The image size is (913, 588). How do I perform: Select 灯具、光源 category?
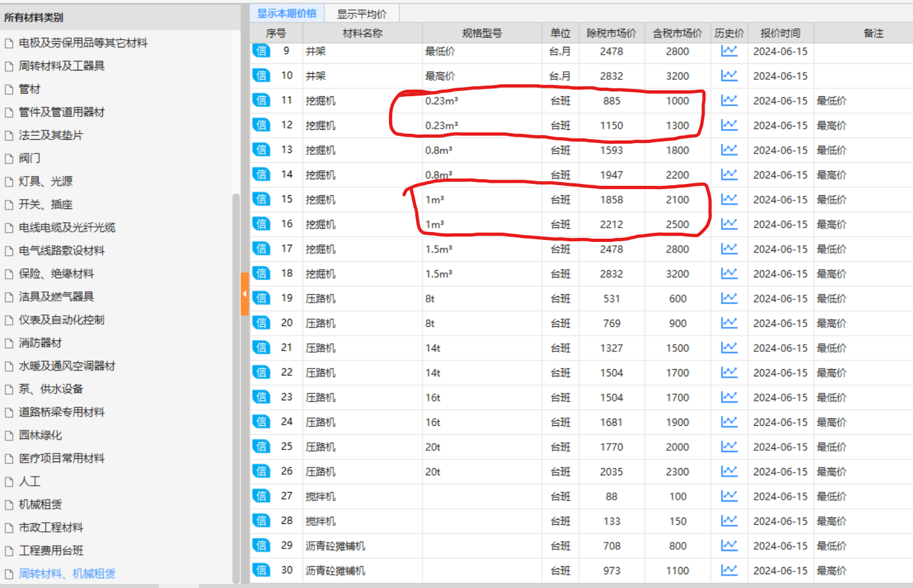click(45, 181)
